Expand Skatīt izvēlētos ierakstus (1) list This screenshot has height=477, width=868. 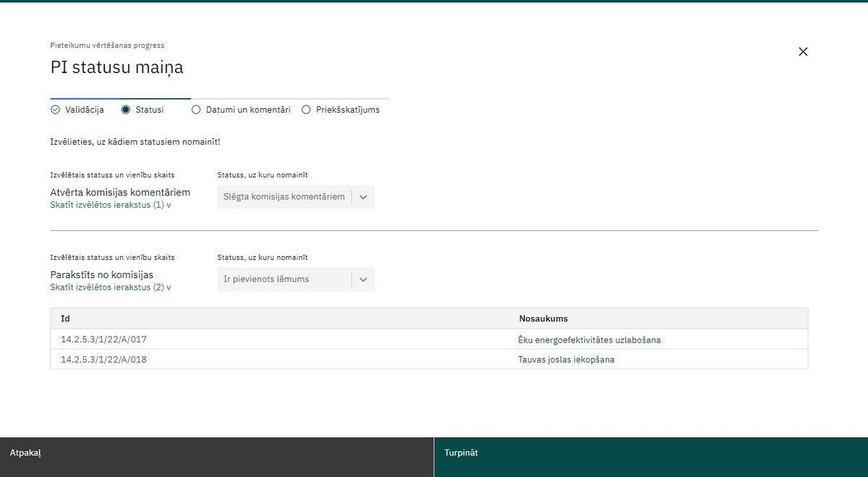coord(111,205)
